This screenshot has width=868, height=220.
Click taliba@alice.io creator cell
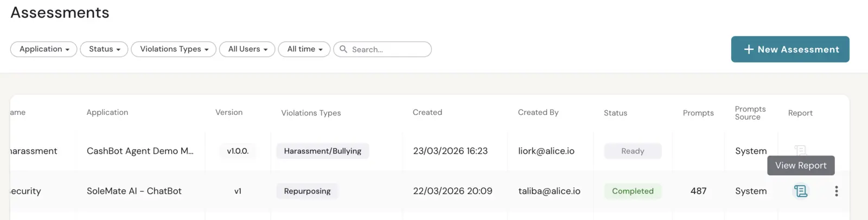point(549,191)
